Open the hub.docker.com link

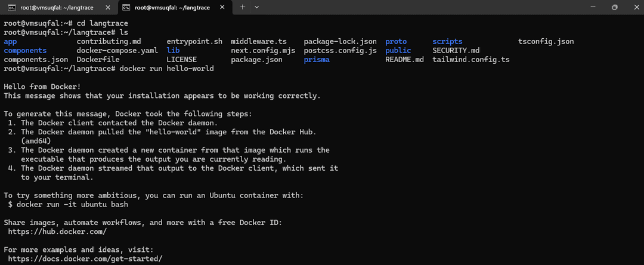point(57,231)
